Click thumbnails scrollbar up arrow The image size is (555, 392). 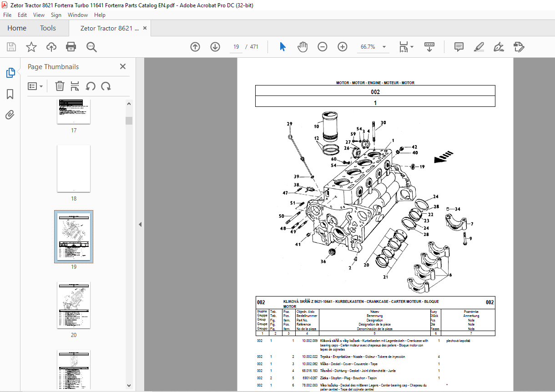tap(129, 104)
